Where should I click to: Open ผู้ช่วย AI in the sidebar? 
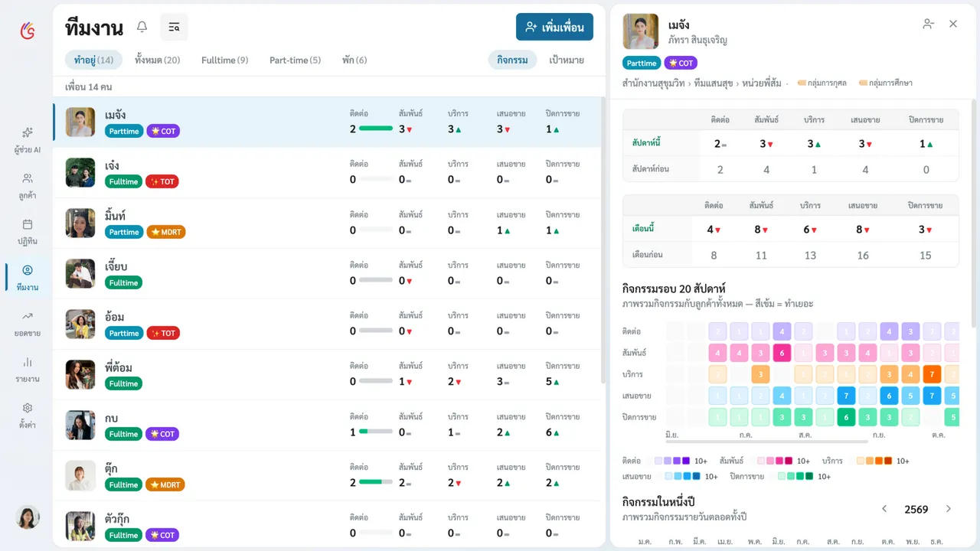click(x=28, y=140)
